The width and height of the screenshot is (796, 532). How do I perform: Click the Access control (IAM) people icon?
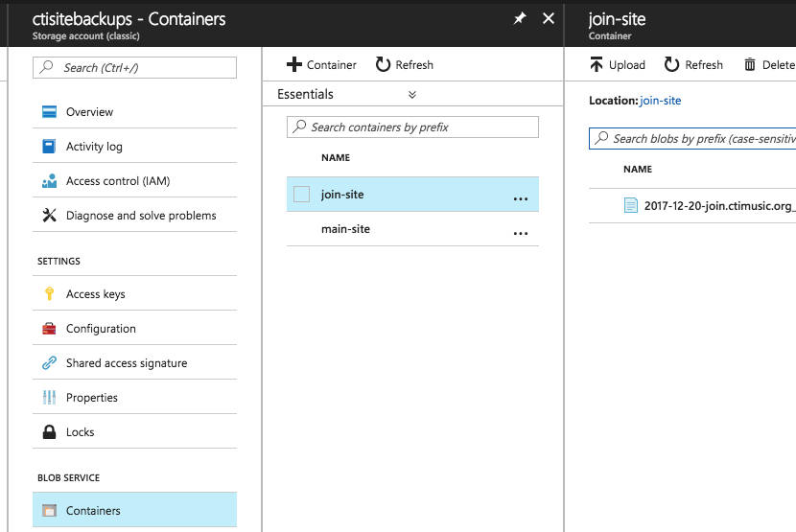(x=49, y=181)
